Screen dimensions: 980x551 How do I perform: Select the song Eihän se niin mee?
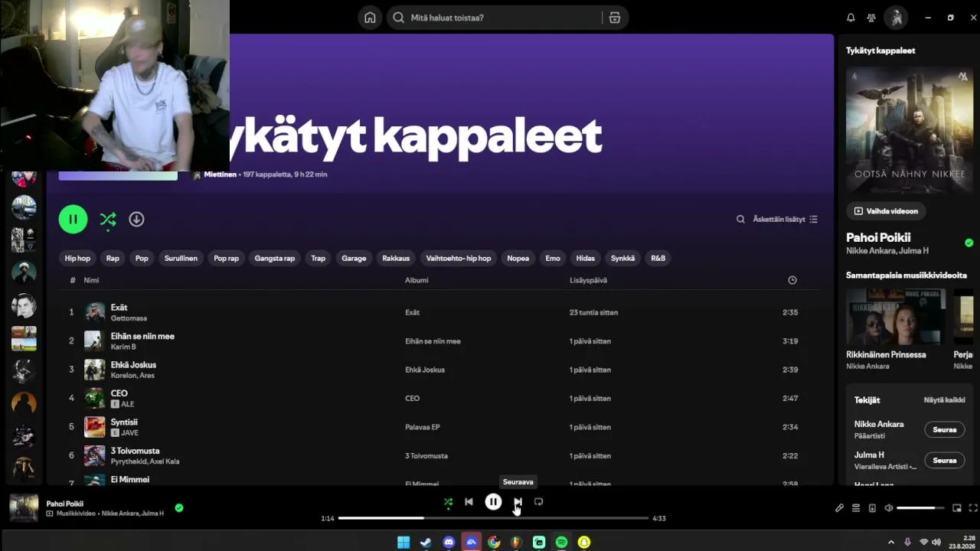click(x=440, y=341)
